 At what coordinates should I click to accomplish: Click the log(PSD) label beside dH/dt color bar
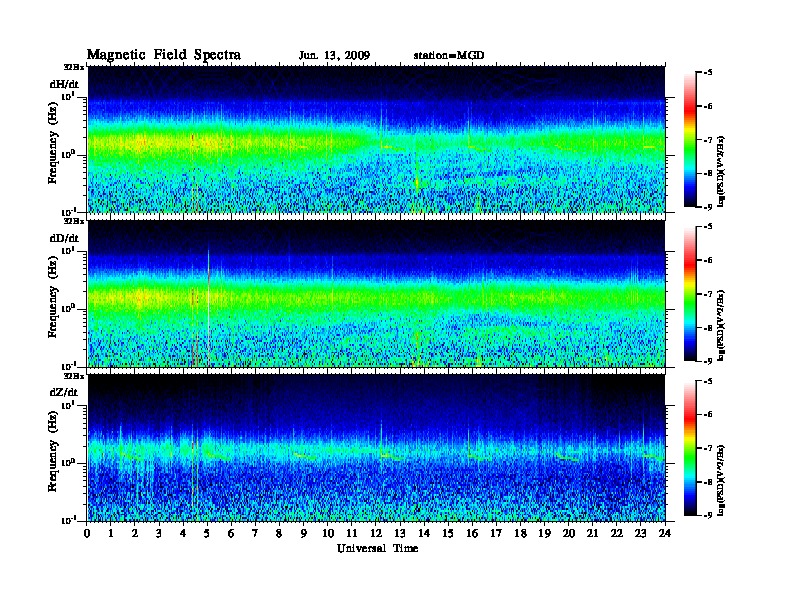pyautogui.click(x=721, y=171)
